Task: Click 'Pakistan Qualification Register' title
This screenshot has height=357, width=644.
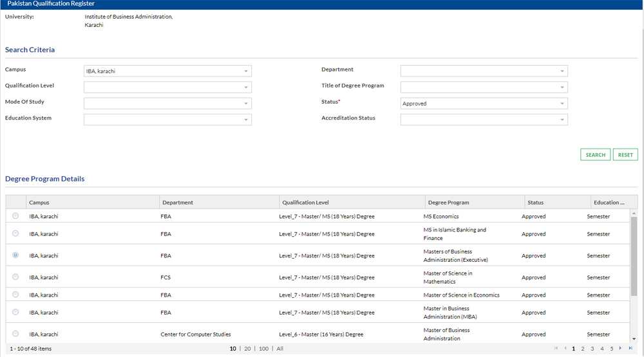Action: point(51,3)
